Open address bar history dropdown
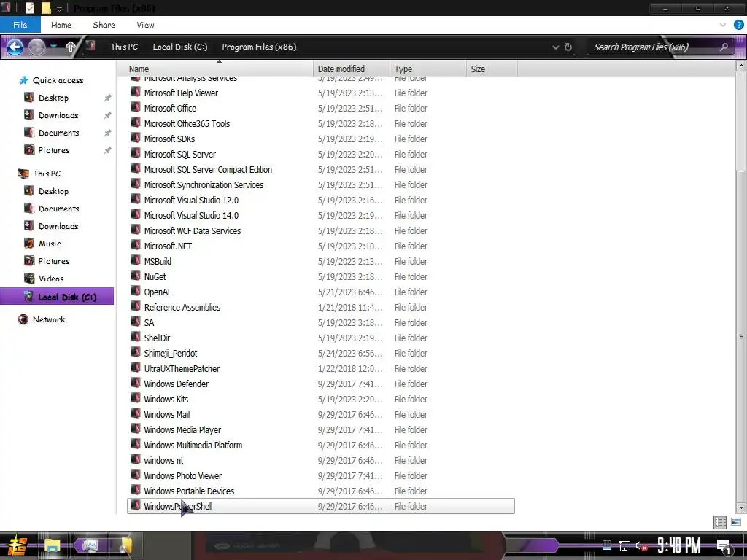This screenshot has height=560, width=747. (x=555, y=47)
